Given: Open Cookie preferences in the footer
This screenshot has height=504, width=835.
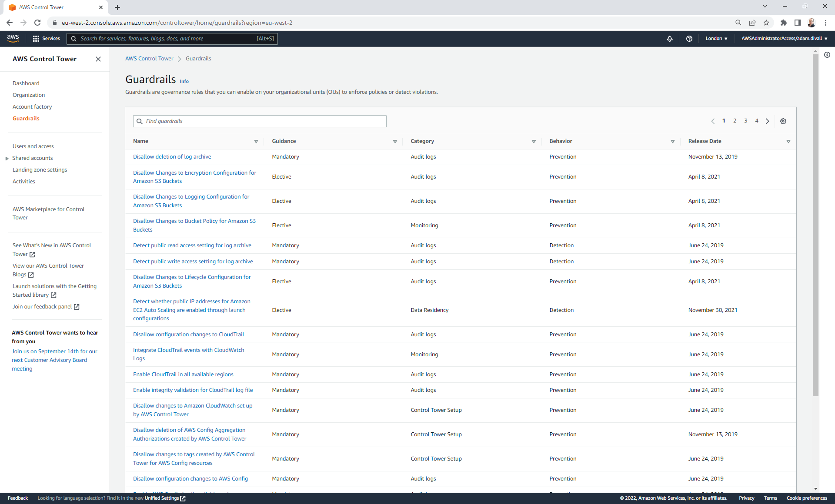Looking at the screenshot, I should coord(807,498).
